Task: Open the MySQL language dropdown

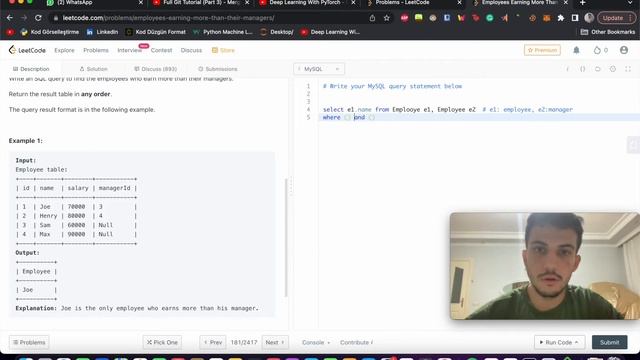Action: click(x=319, y=69)
